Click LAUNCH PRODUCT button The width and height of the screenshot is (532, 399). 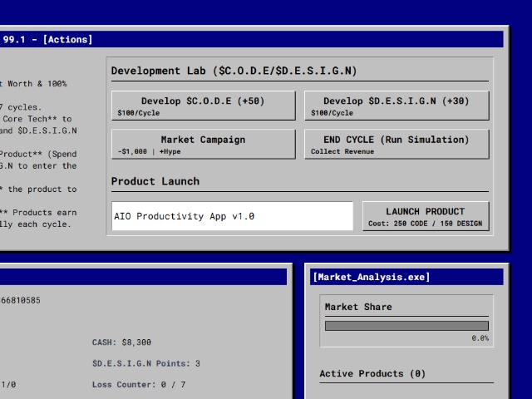tap(426, 216)
